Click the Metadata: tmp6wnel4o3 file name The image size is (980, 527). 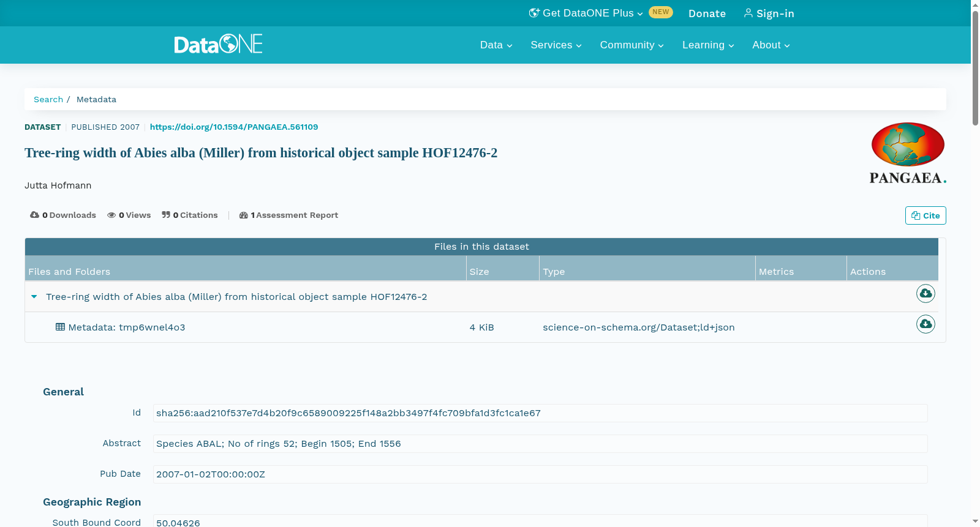click(x=127, y=327)
